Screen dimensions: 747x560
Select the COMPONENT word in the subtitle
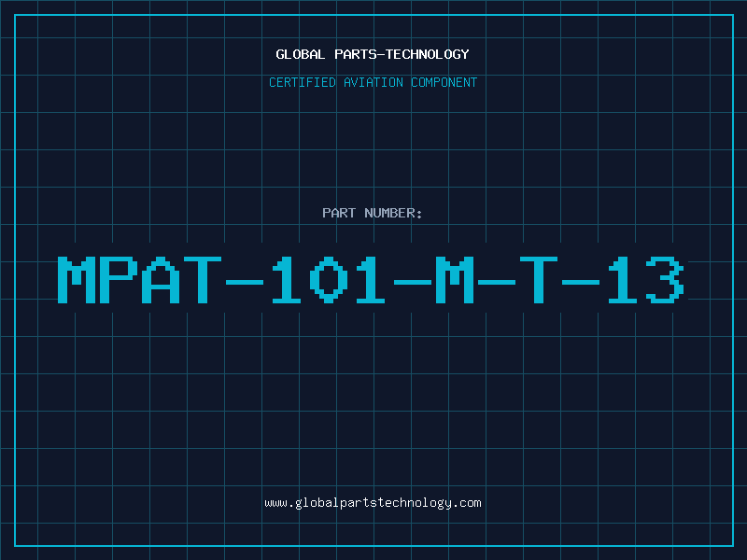(444, 82)
